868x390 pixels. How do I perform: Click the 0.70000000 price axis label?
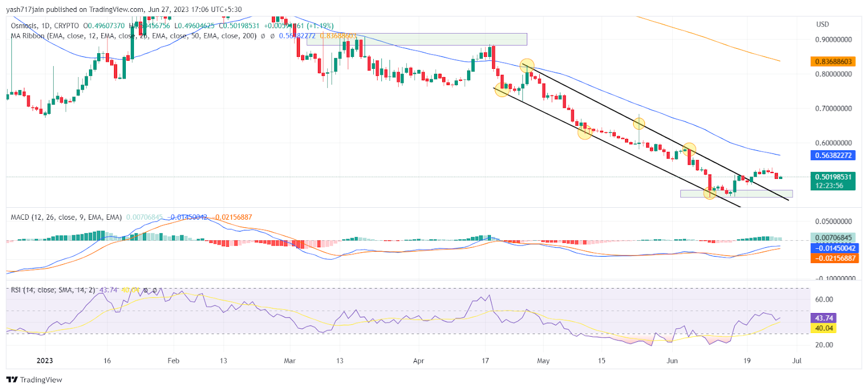click(833, 108)
